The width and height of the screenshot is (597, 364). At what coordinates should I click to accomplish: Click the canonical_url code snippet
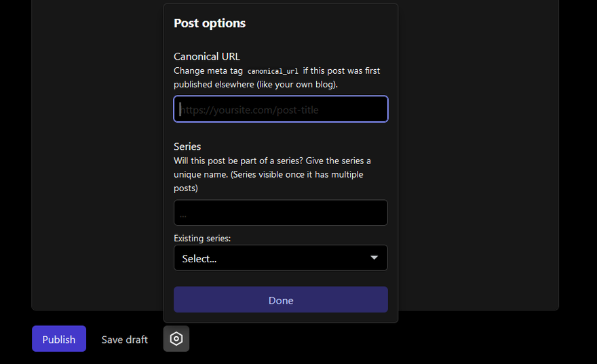[273, 71]
